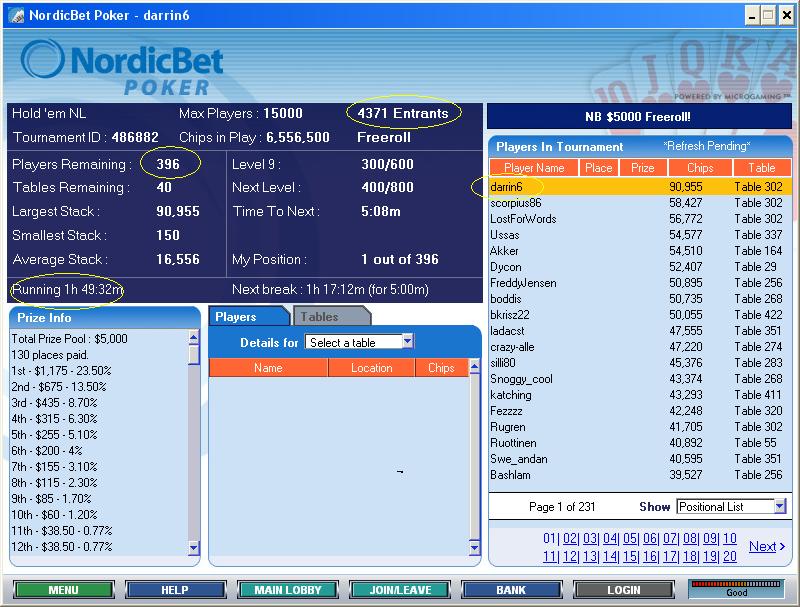Select player Rugren in the list
The image size is (800, 607).
640,427
